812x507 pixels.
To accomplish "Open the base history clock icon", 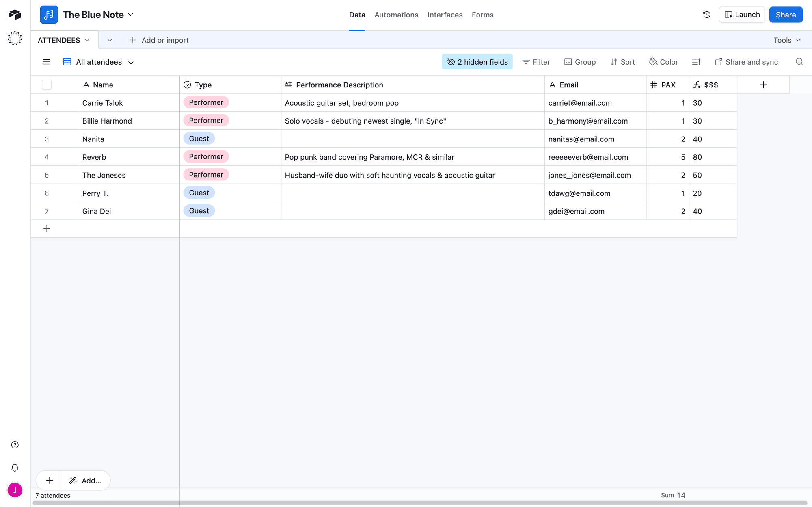I will 707,15.
